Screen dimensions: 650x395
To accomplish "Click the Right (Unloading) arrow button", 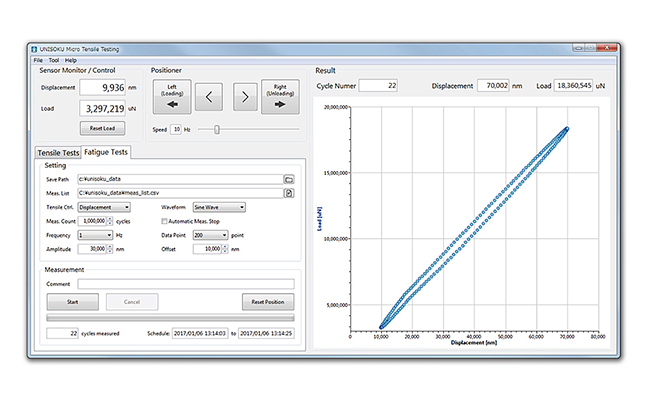I will pos(280,97).
